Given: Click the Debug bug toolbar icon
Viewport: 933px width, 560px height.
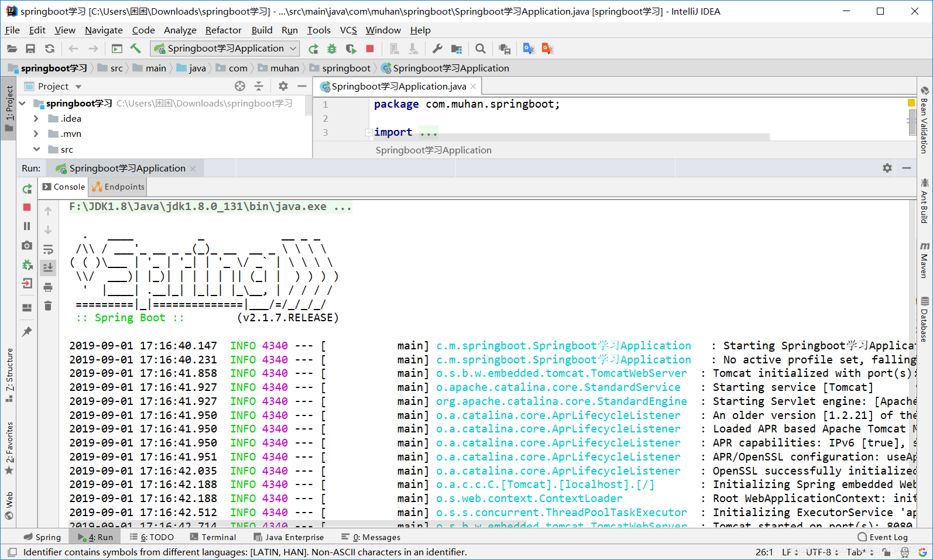Looking at the screenshot, I should tap(332, 49).
